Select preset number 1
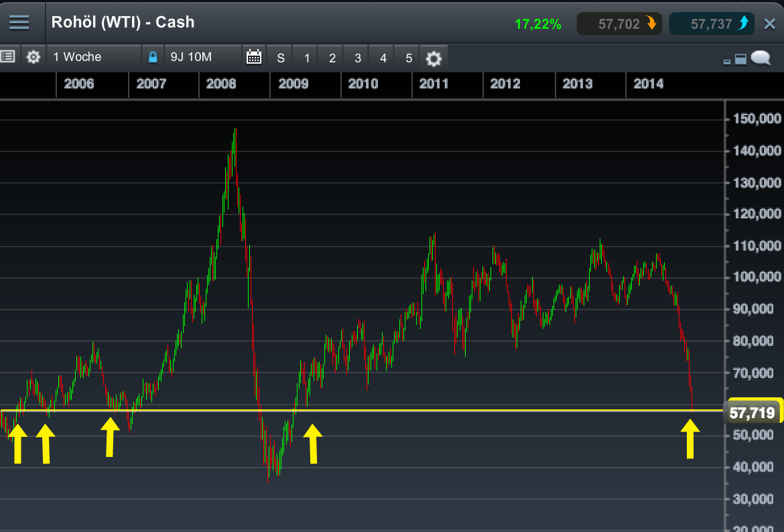Screen dimensions: 784x532 (306, 58)
